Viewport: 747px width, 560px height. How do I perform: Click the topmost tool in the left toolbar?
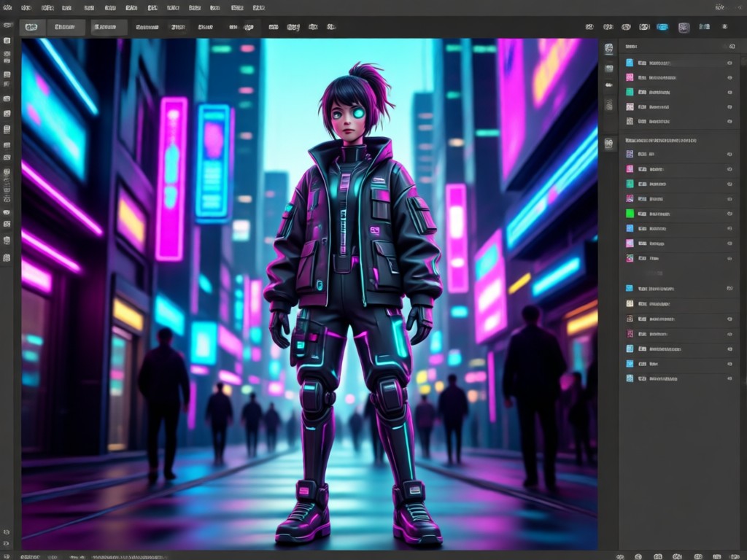coord(7,41)
